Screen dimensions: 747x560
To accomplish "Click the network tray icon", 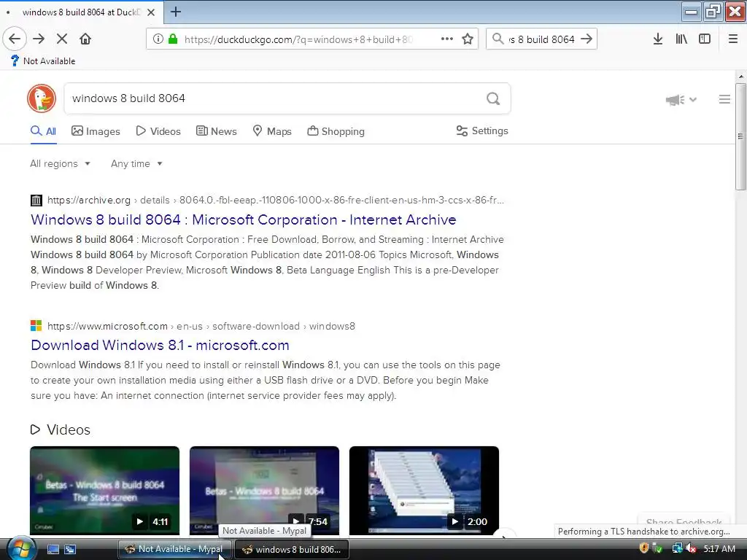I will coord(676,548).
